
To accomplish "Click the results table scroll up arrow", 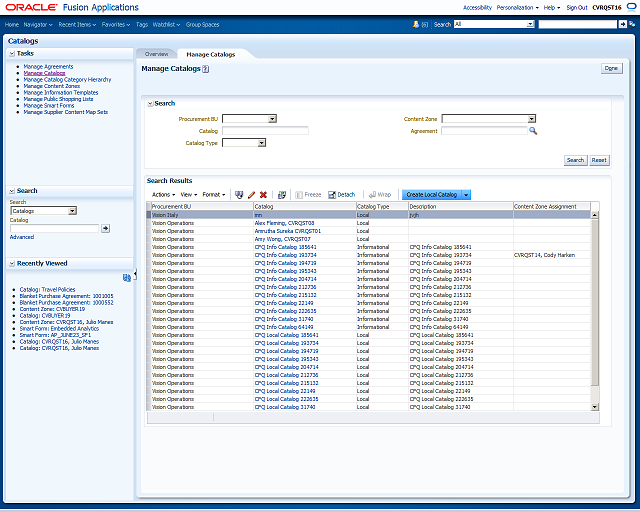I will click(x=595, y=215).
